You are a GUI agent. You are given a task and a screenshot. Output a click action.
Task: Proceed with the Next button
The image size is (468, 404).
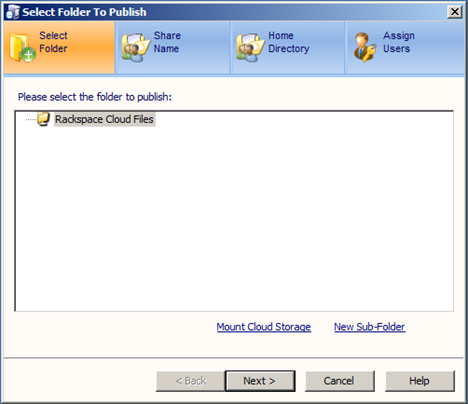click(x=260, y=381)
